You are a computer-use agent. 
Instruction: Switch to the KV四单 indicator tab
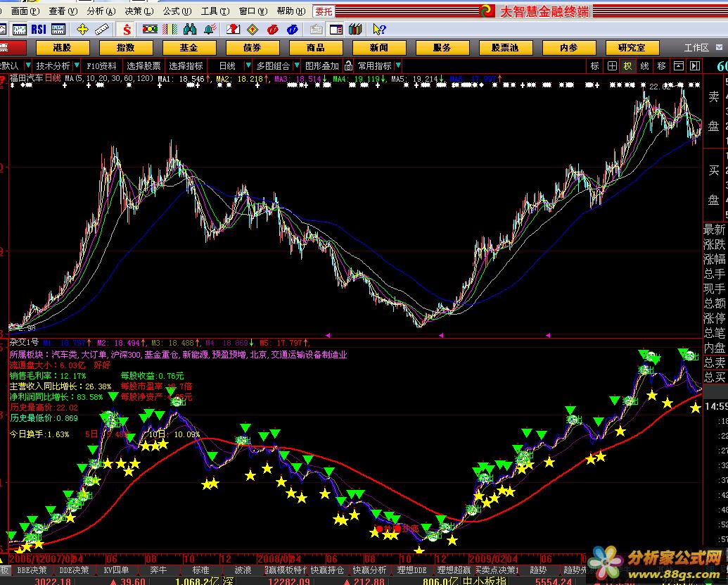tap(116, 570)
